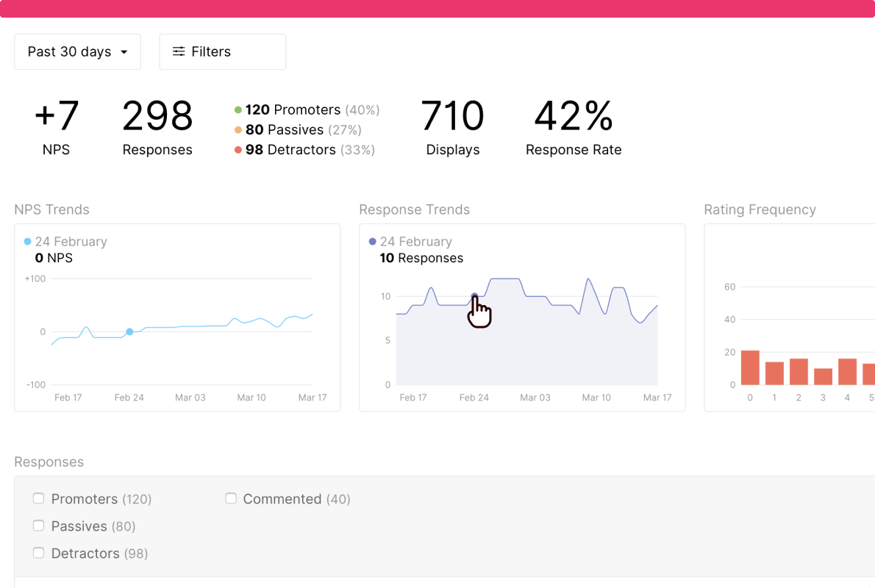Viewport: 875px width, 588px height.
Task: Click the orange Passives legend dot
Action: click(238, 130)
